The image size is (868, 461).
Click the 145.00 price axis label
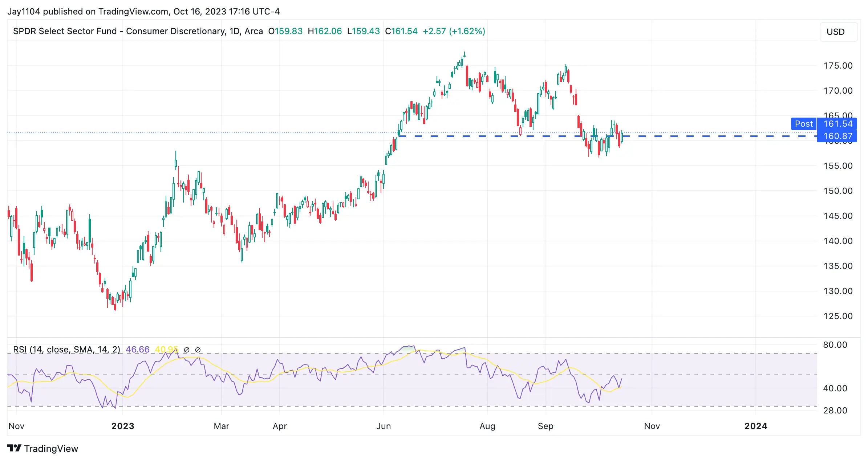838,216
